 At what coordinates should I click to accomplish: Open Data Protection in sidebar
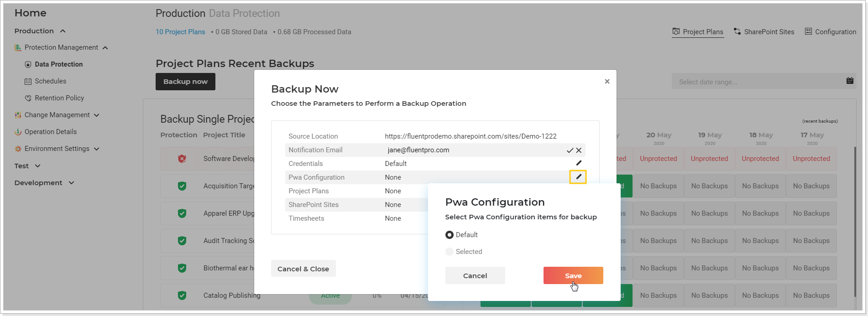coord(59,64)
